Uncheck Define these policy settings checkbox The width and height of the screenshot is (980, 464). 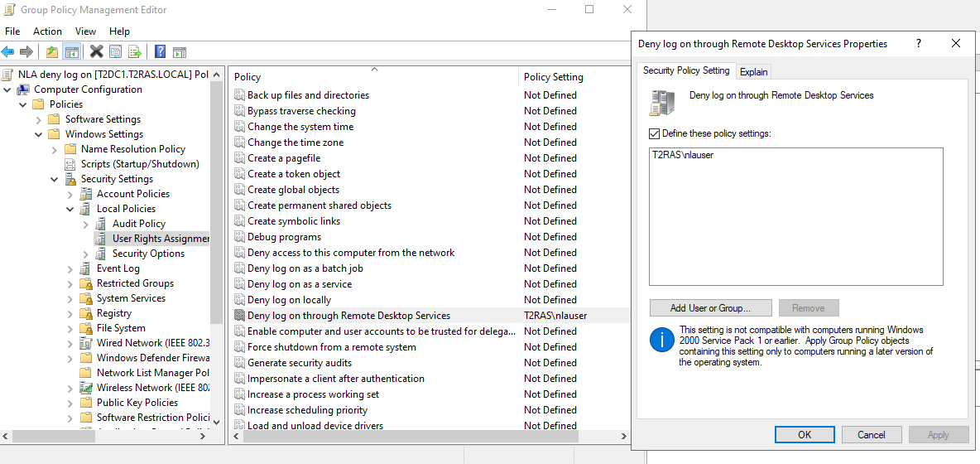point(655,133)
